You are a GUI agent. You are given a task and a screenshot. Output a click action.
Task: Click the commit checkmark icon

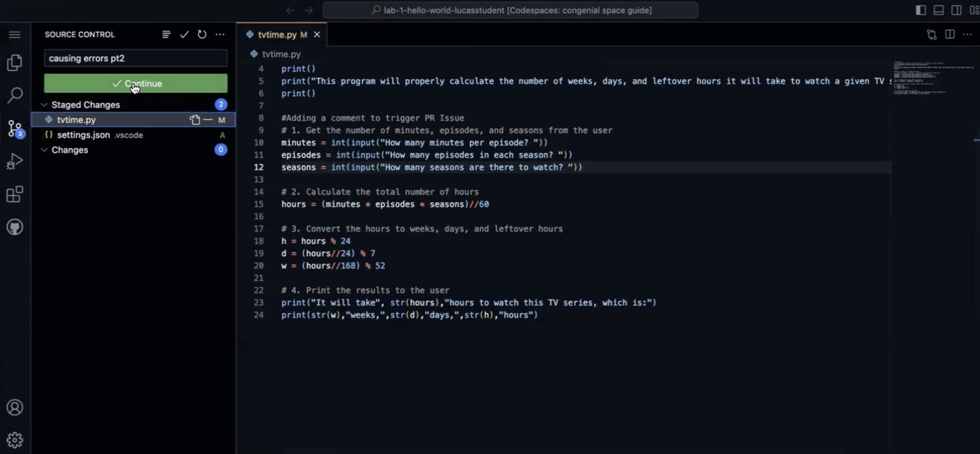coord(184,34)
